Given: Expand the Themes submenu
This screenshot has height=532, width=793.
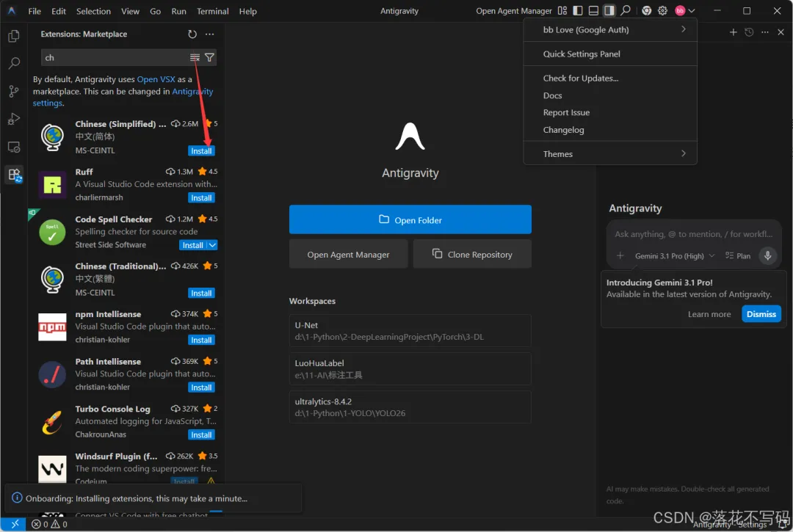Looking at the screenshot, I should (610, 153).
